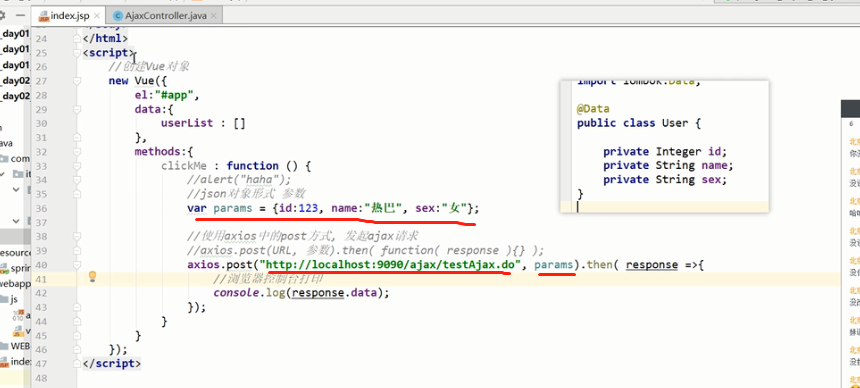Select the 'com' folder in project tree
Image resolution: width=860 pixels, height=388 pixels.
click(x=20, y=159)
